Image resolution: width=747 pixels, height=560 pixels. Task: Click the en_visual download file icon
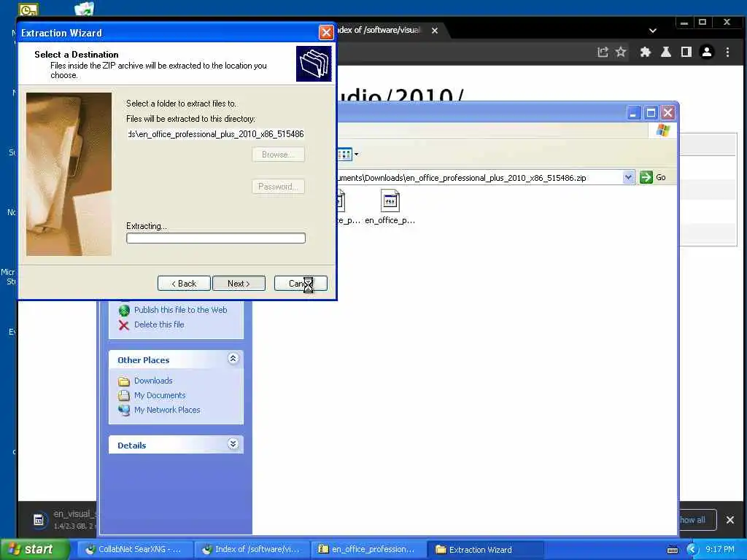[x=39, y=520]
